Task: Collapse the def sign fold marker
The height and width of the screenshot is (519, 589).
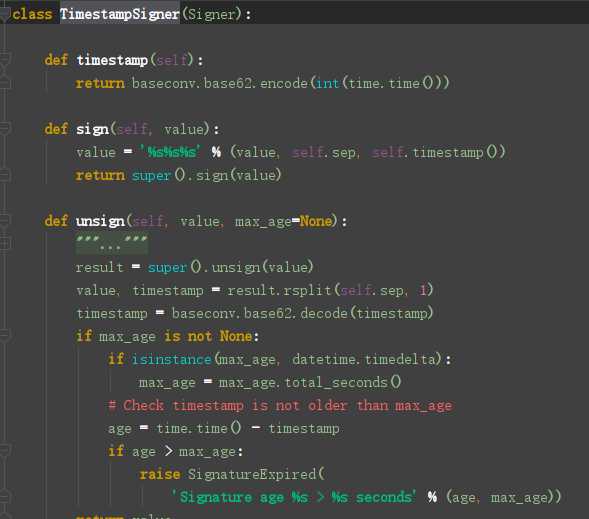Action: [x=5, y=129]
